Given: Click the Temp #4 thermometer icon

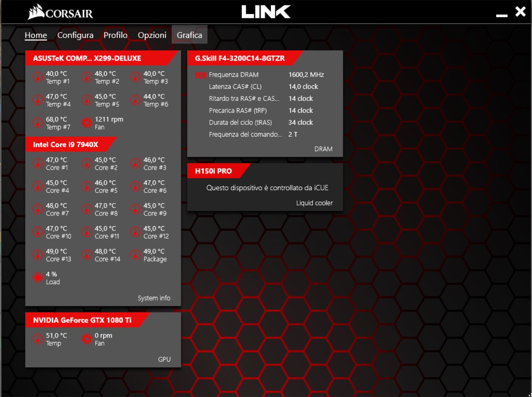Looking at the screenshot, I should (x=37, y=100).
